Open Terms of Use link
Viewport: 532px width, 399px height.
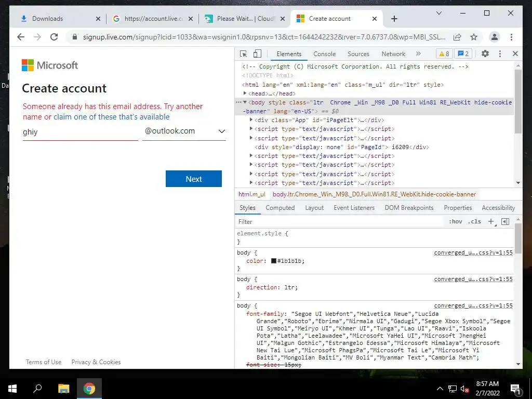[44, 362]
